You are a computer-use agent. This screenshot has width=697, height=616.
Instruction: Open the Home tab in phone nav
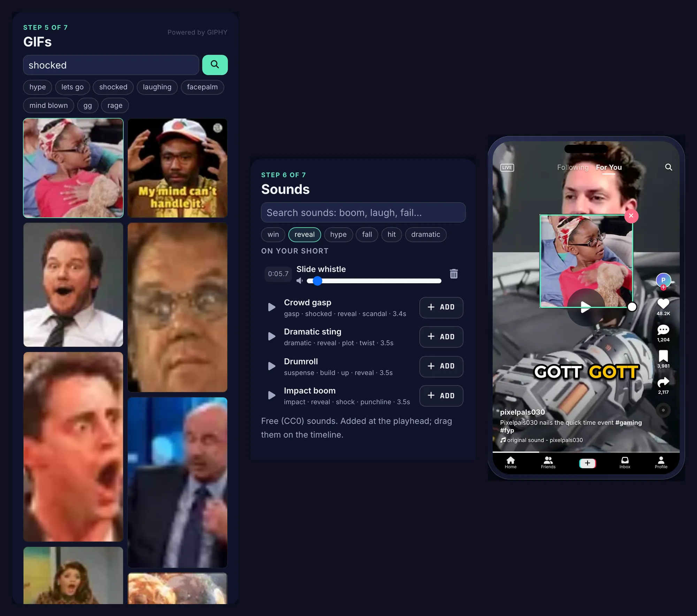coord(511,463)
